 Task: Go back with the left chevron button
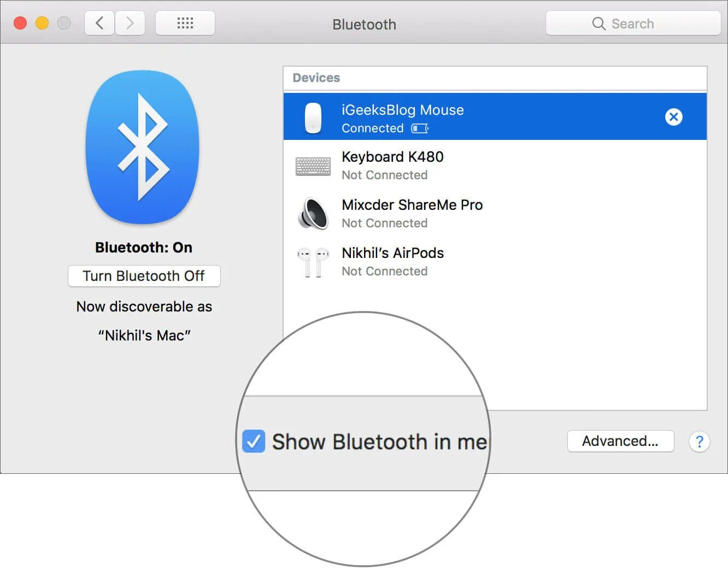coord(99,23)
